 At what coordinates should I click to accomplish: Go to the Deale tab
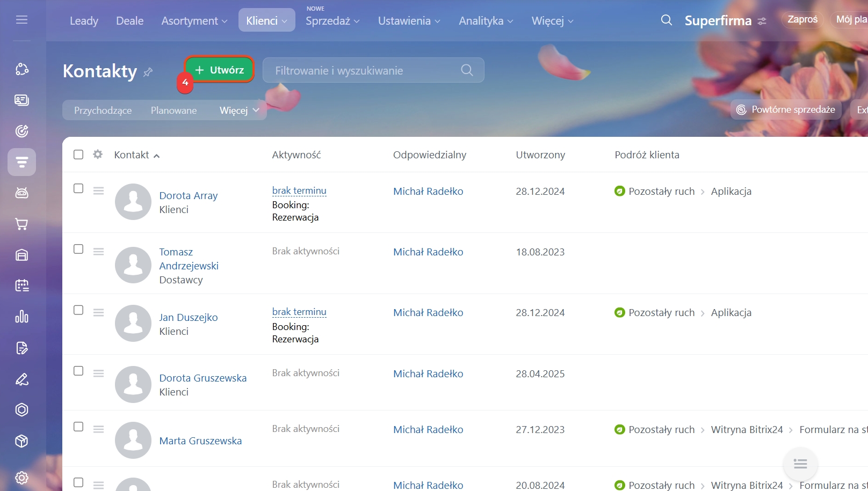pyautogui.click(x=129, y=21)
